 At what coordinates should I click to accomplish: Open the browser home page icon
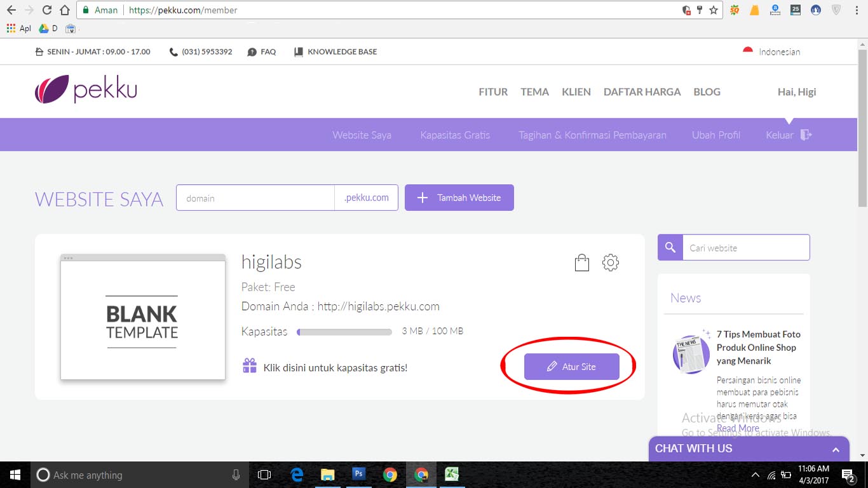coord(64,10)
